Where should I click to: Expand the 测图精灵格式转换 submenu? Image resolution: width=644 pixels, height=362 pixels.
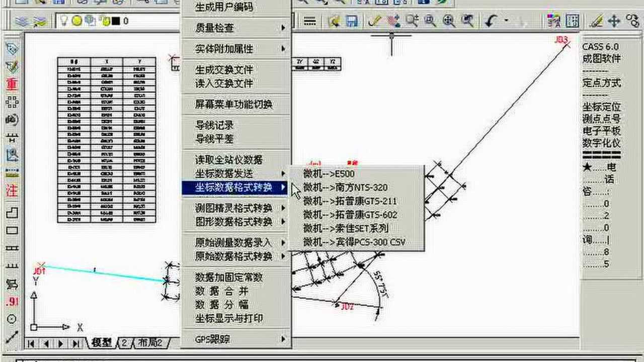236,208
